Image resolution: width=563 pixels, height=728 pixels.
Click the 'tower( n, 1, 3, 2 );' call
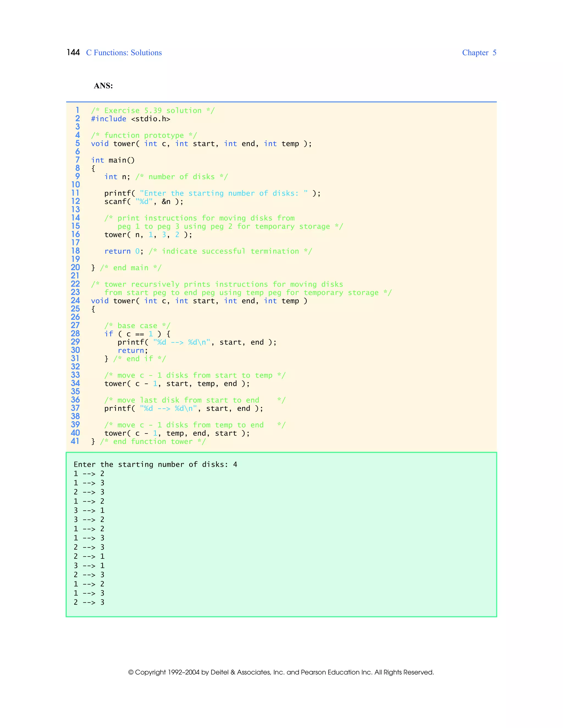(x=148, y=235)
